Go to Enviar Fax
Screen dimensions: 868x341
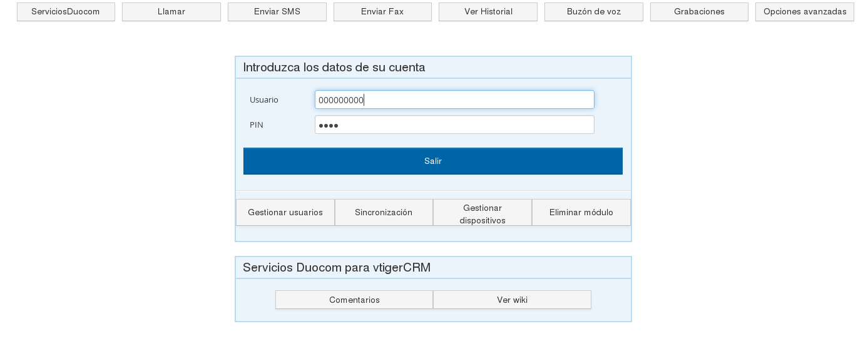pyautogui.click(x=382, y=12)
